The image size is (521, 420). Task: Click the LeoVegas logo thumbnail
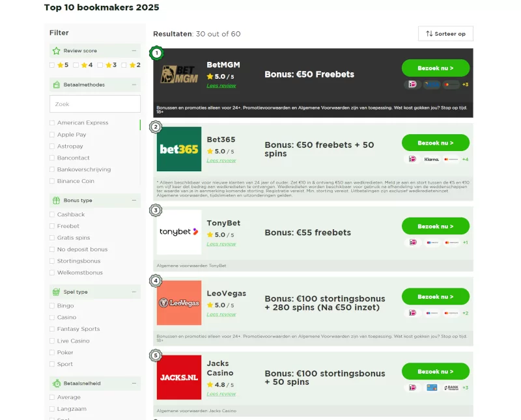(179, 303)
